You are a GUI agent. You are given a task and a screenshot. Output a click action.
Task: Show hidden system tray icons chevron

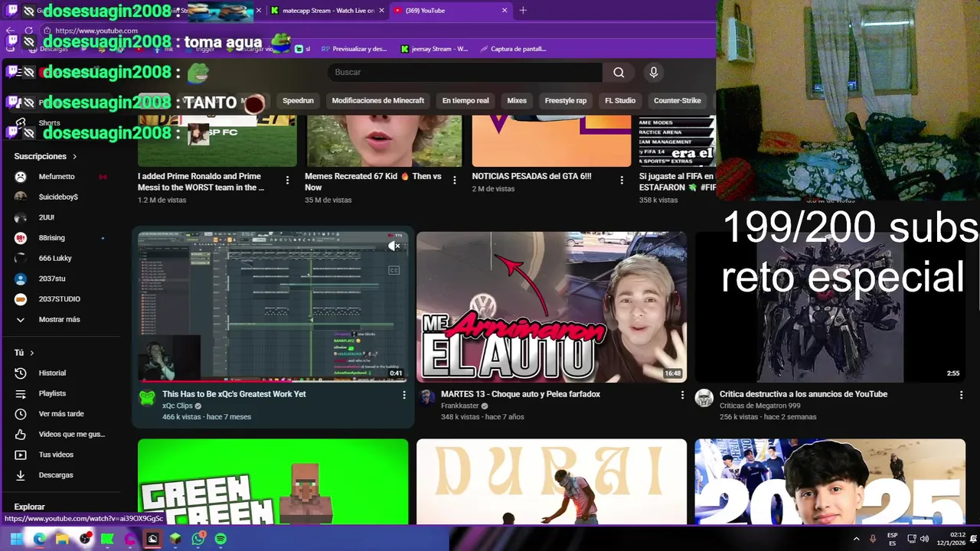[856, 539]
